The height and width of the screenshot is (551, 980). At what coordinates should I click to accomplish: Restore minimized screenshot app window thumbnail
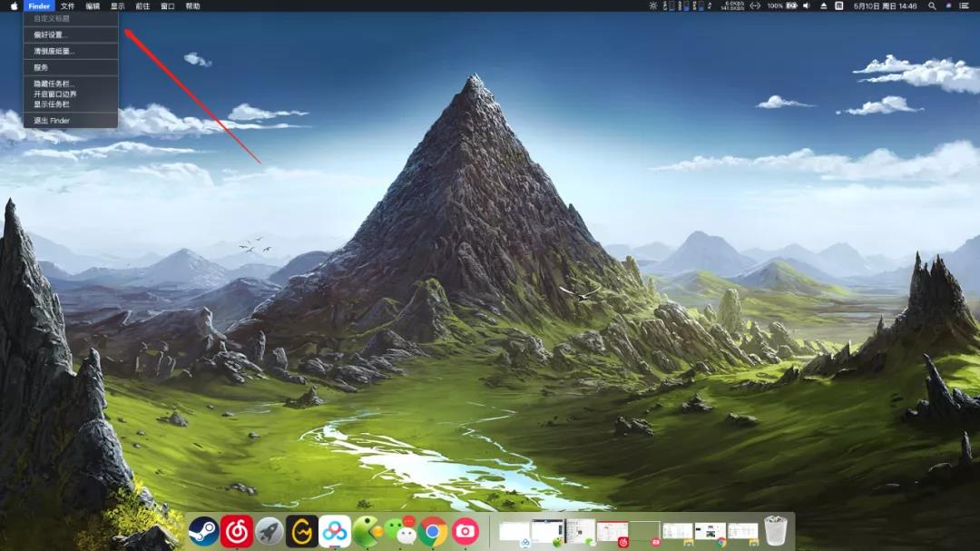pos(645,533)
